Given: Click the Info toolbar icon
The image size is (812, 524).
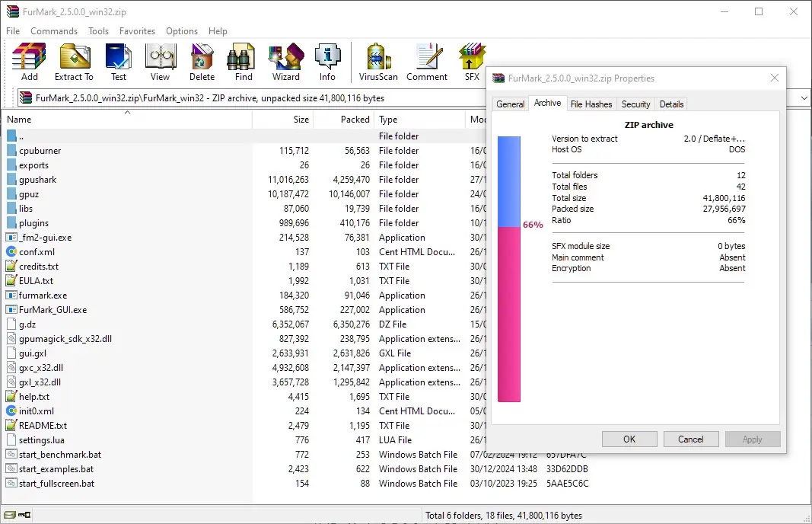Looking at the screenshot, I should pos(327,62).
